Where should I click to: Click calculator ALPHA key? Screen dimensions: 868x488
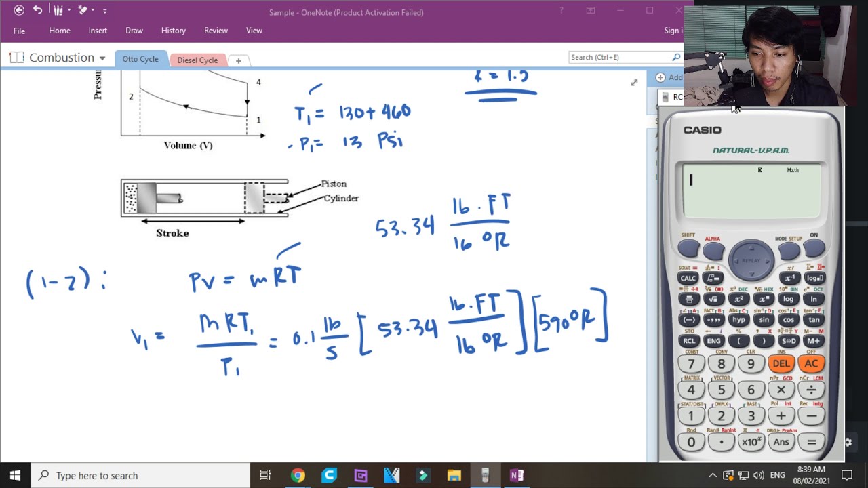pyautogui.click(x=713, y=251)
